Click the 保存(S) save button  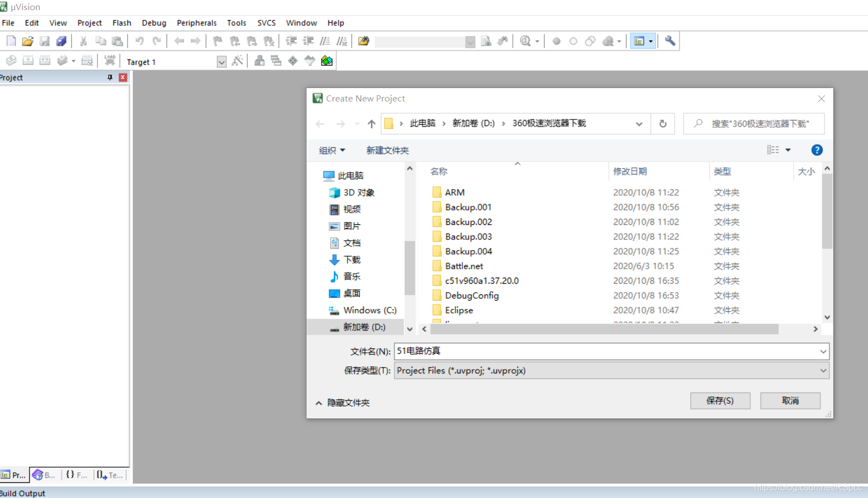(x=720, y=400)
